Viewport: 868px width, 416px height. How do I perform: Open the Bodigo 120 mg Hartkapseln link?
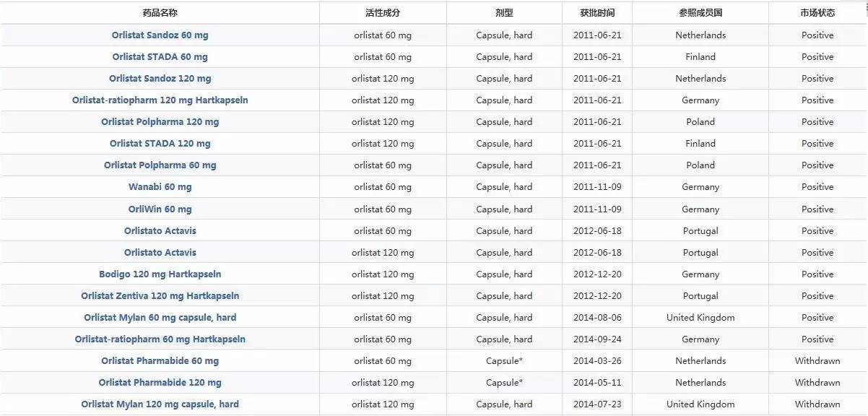[x=160, y=274]
